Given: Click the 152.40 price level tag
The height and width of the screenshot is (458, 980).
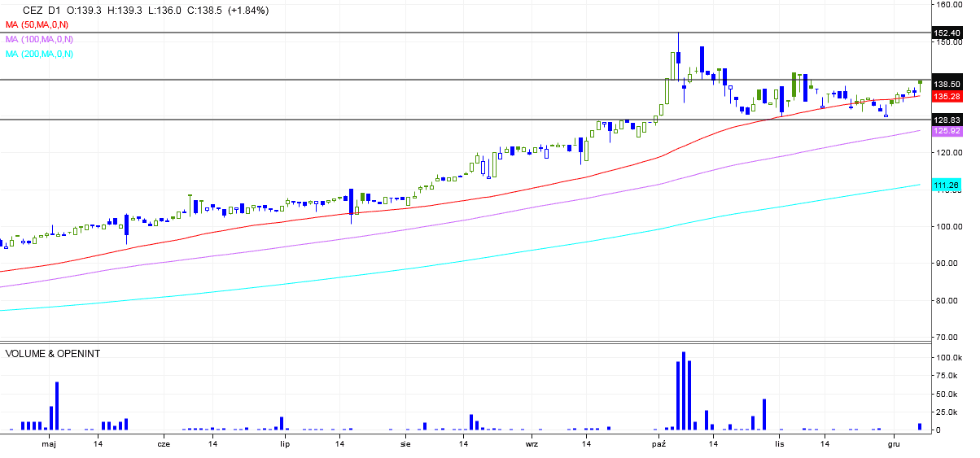Looking at the screenshot, I should tap(947, 33).
